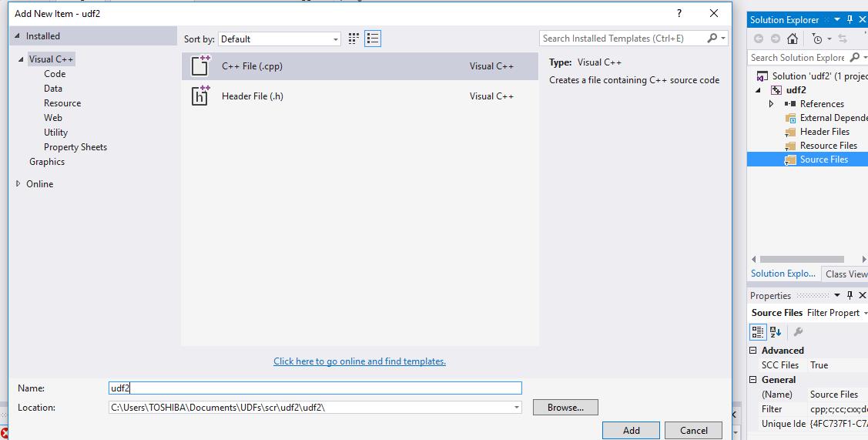Select the Code category
This screenshot has width=868, height=440.
coord(55,74)
